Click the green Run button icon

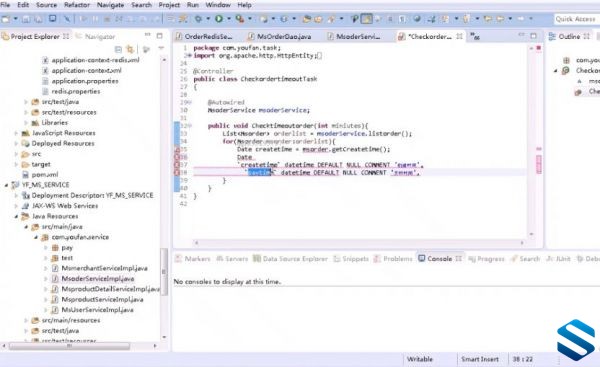[x=219, y=19]
